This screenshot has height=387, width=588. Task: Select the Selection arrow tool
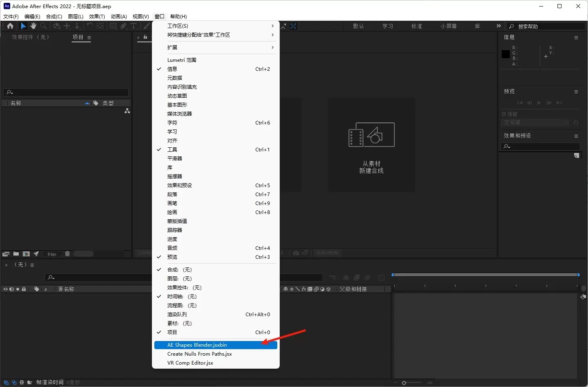click(x=23, y=26)
